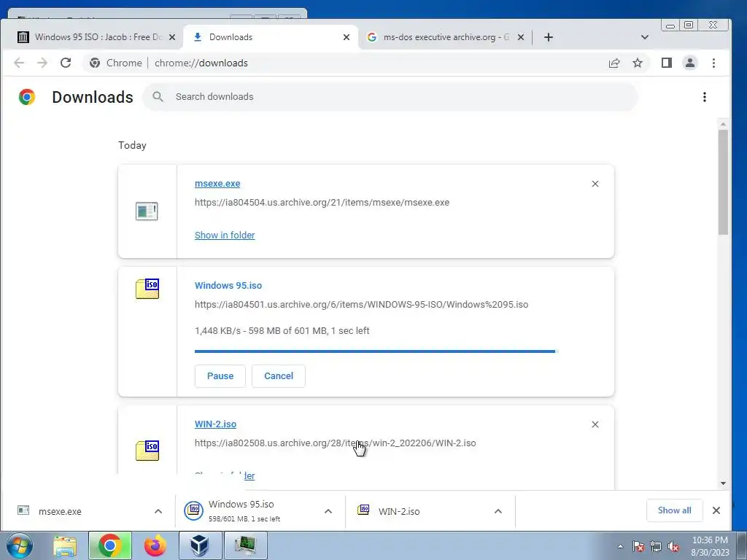Click the Windows 95.iso file name
The width and height of the screenshot is (747, 560).
(x=228, y=286)
